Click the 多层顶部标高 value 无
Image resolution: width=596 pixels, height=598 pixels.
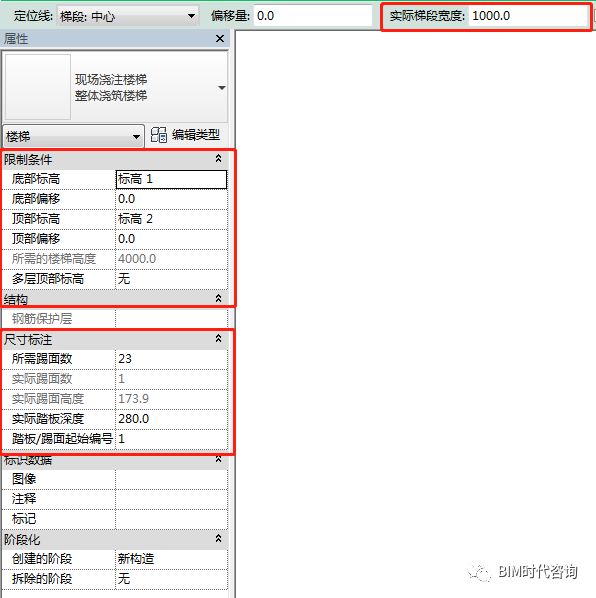(171, 279)
